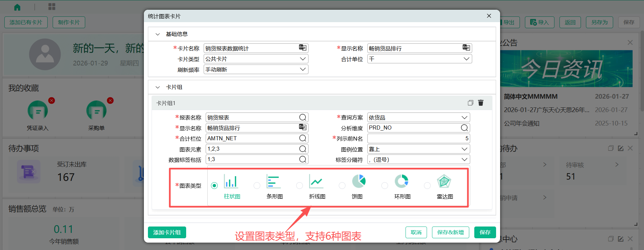644x250 pixels.
Task: Choose the 雷达图 radio option
Action: (x=427, y=186)
